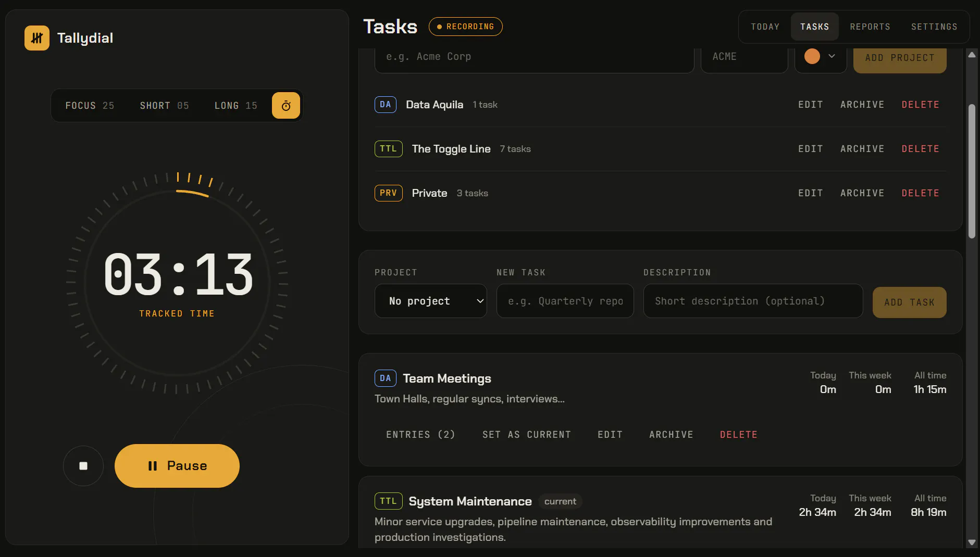Switch to the TODAY tab
The width and height of the screenshot is (980, 557).
(765, 27)
